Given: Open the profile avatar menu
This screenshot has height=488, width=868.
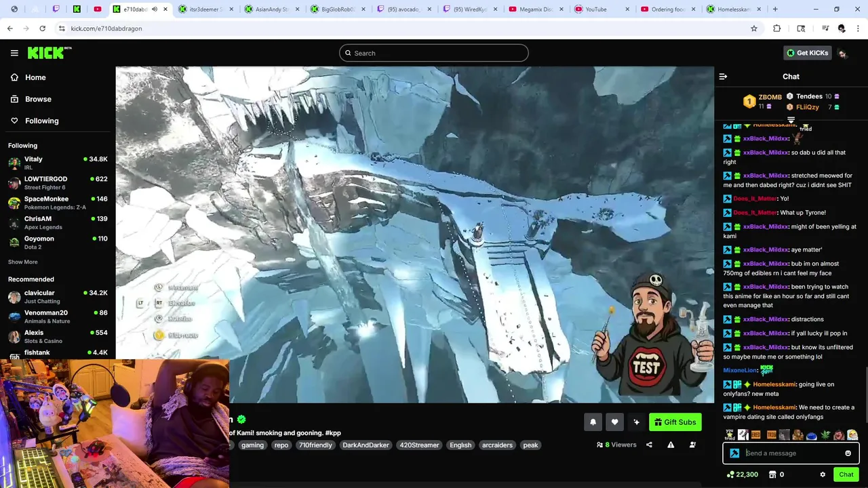Looking at the screenshot, I should (x=842, y=53).
